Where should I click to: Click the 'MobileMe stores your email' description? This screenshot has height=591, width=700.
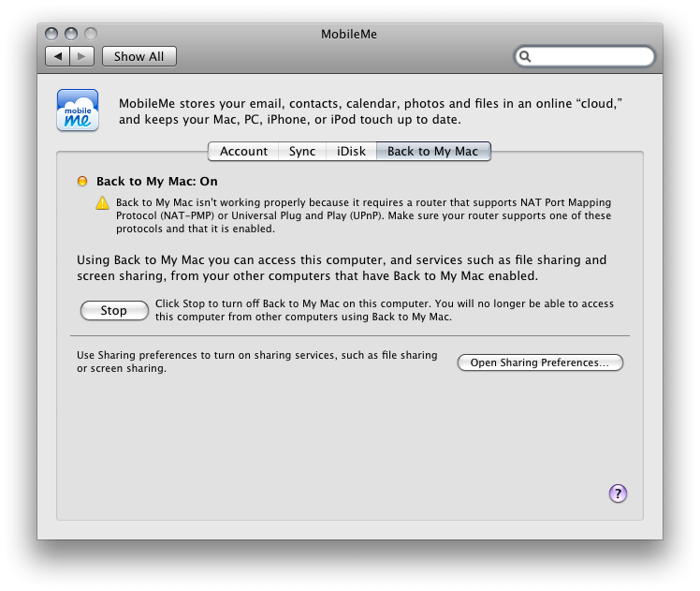tap(371, 111)
